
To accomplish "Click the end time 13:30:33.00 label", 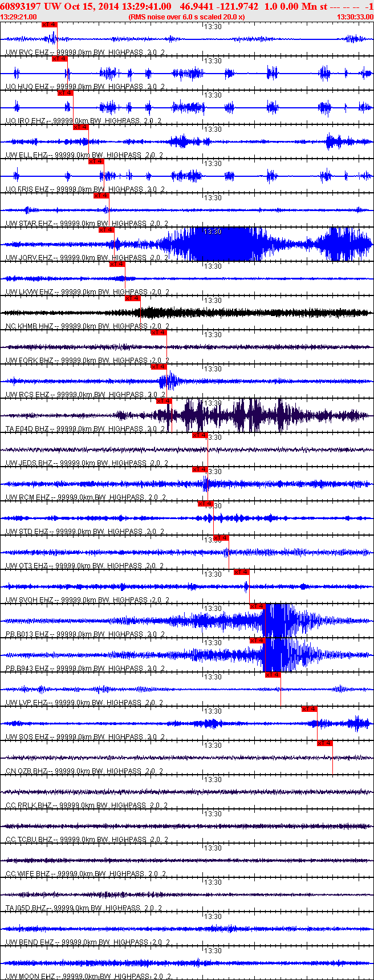I will click(355, 17).
